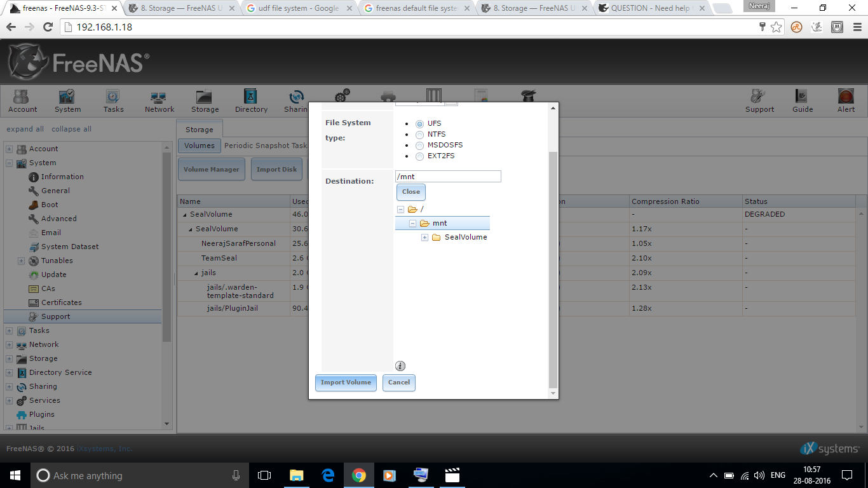The image size is (868, 488).
Task: Click the Import Volume button
Action: tap(346, 383)
